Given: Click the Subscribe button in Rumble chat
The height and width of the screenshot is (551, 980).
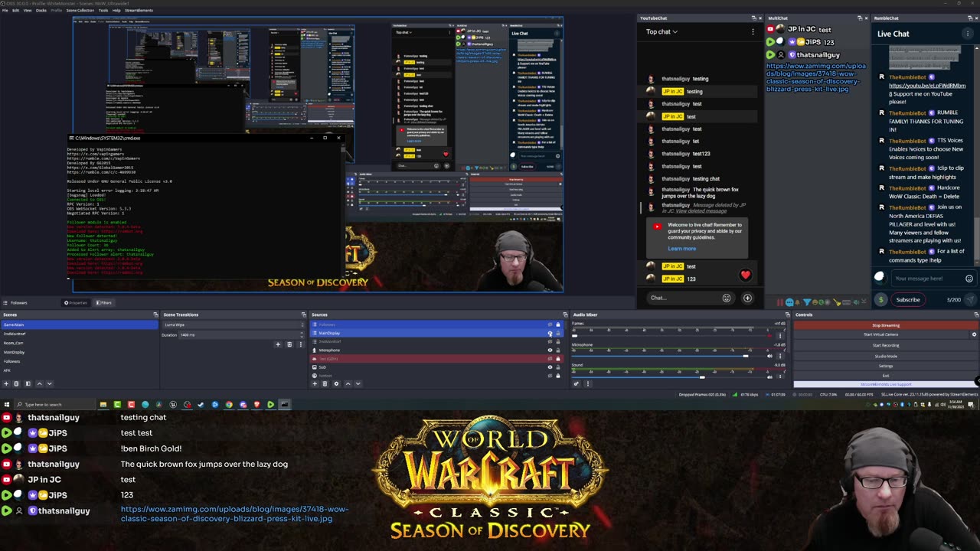Looking at the screenshot, I should tap(908, 300).
